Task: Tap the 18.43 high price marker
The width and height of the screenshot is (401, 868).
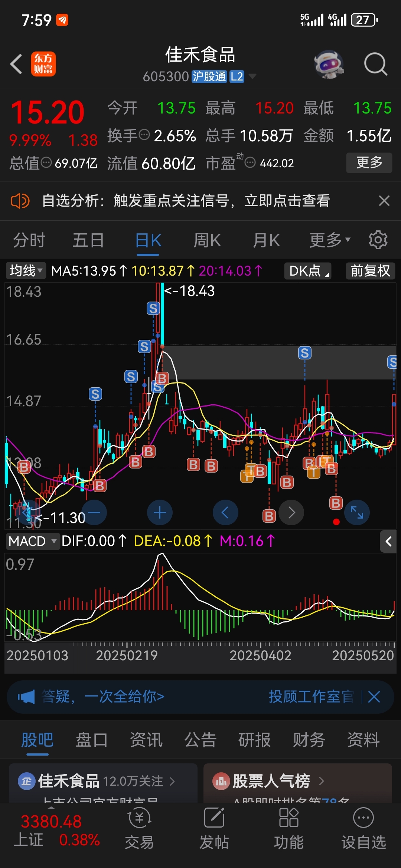Action: pyautogui.click(x=189, y=291)
